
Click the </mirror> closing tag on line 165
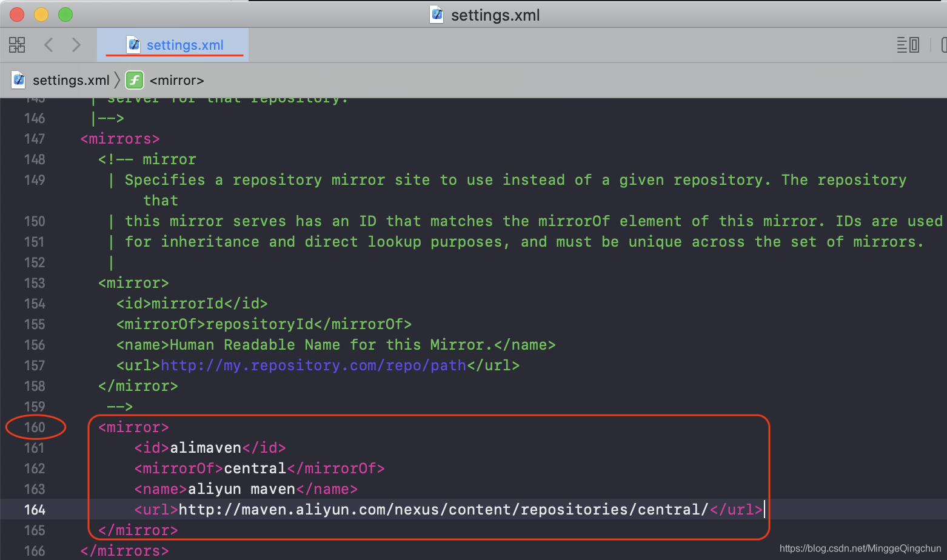[138, 530]
